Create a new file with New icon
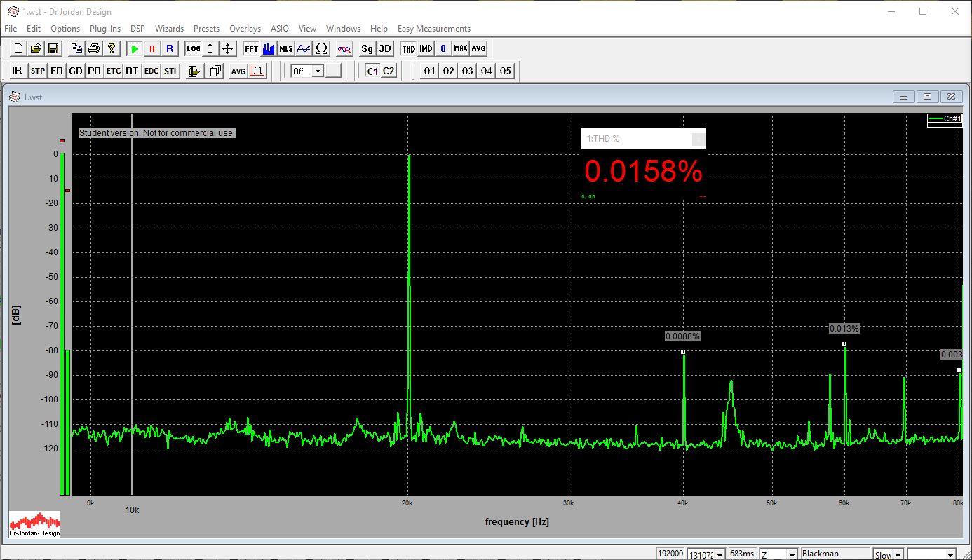This screenshot has width=972, height=560. tap(18, 48)
